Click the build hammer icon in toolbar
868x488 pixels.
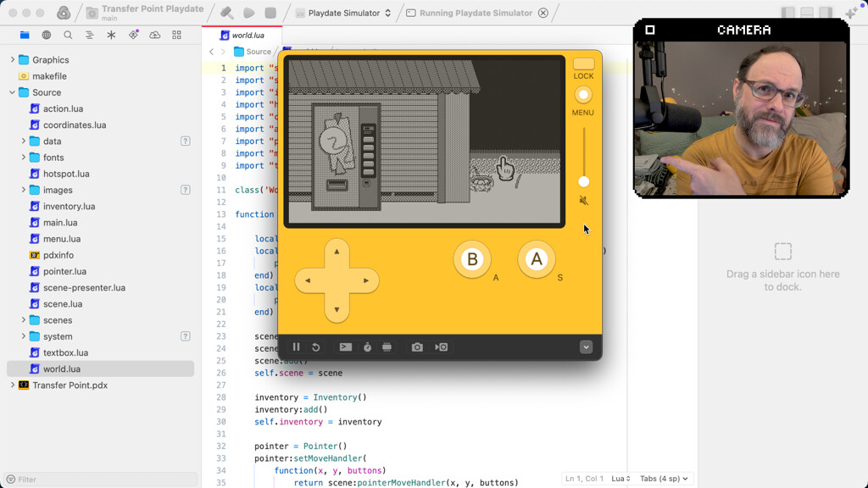[226, 13]
